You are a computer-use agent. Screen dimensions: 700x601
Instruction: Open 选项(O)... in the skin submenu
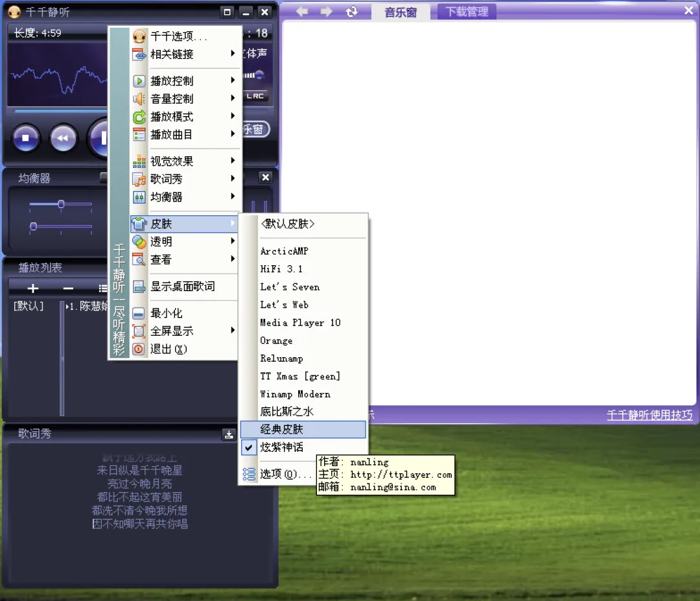[285, 474]
